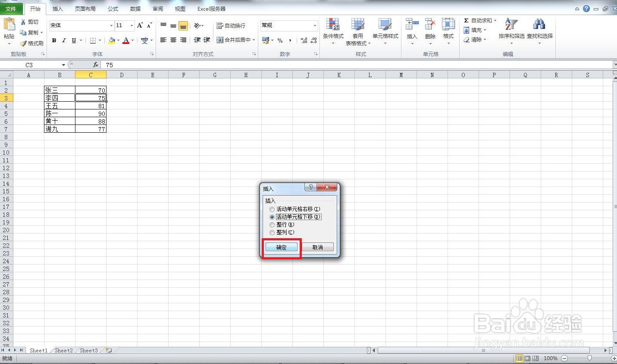This screenshot has width=617, height=364.
Task: Increase font size with large A
Action: pos(140,25)
